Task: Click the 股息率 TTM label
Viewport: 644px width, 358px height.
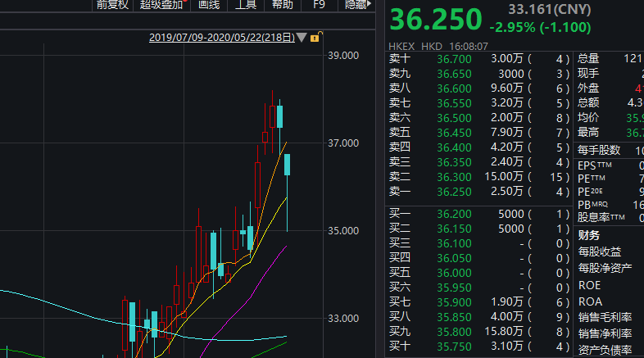Action: [601, 218]
